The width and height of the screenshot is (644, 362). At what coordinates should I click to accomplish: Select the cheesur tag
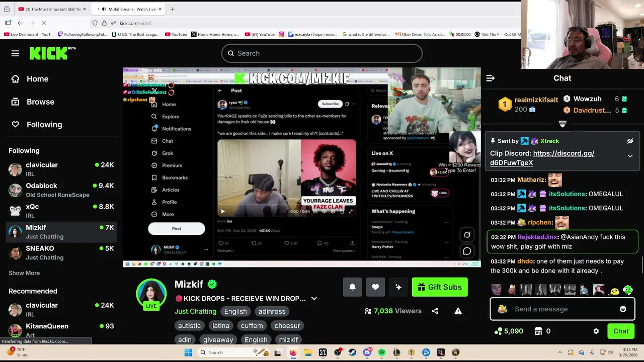point(287,325)
